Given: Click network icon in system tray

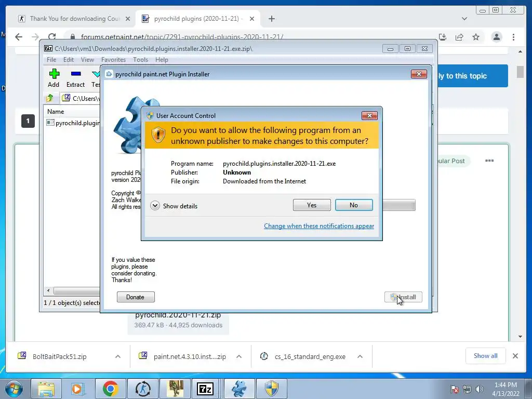Looking at the screenshot, I should click(467, 389).
